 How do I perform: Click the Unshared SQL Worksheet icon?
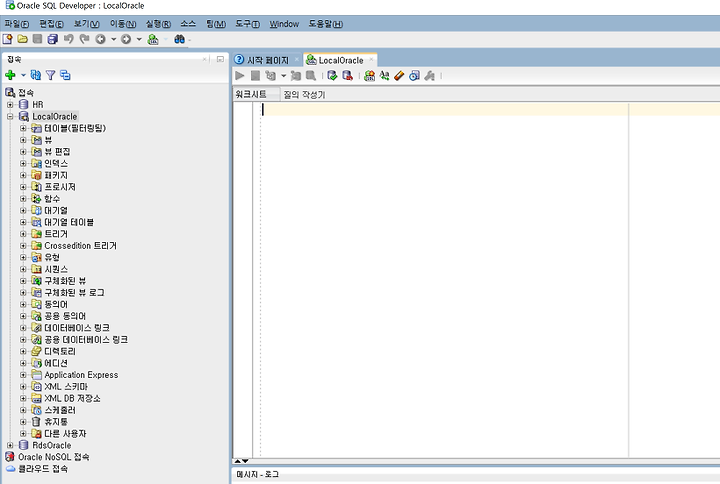[369, 75]
